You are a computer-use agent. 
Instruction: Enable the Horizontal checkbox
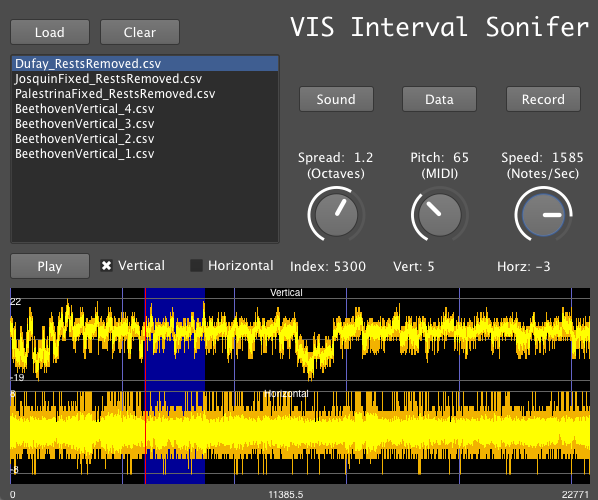point(196,265)
